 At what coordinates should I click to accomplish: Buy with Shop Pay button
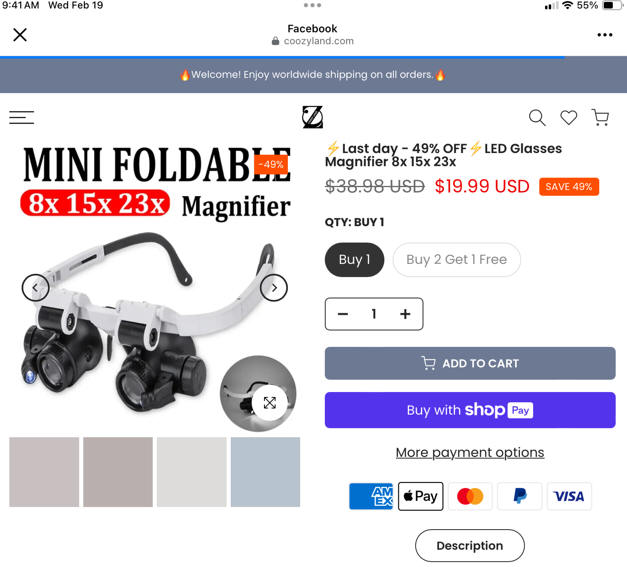(470, 410)
